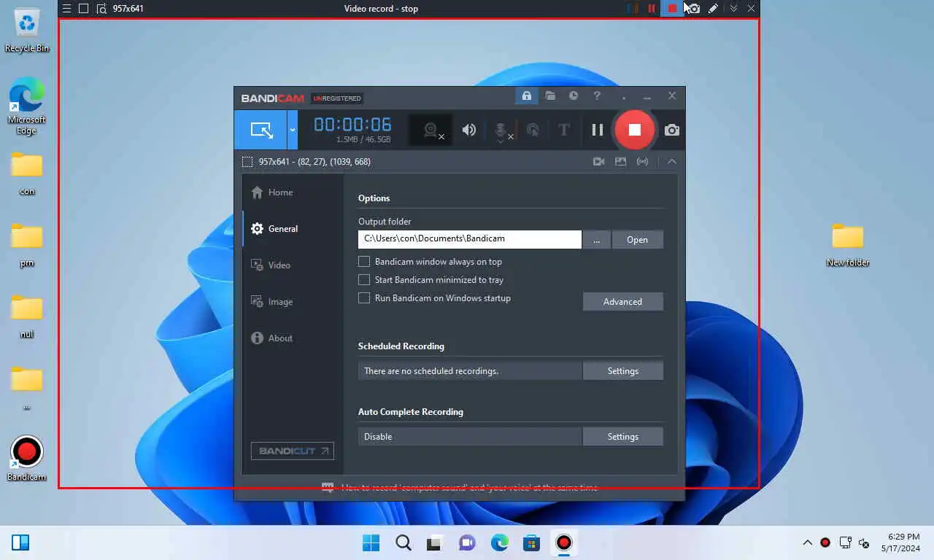Select the nul folder on desktop
Image resolution: width=934 pixels, height=560 pixels.
27,316
